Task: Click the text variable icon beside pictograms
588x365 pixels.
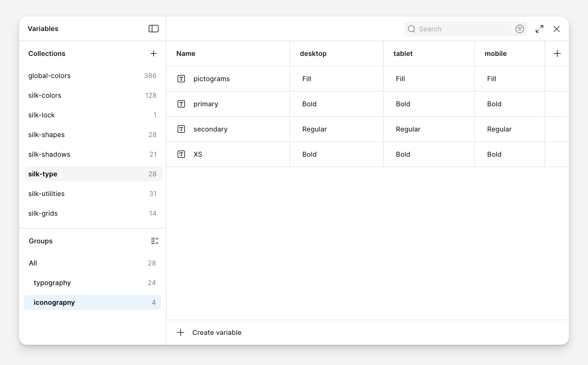Action: click(x=181, y=79)
